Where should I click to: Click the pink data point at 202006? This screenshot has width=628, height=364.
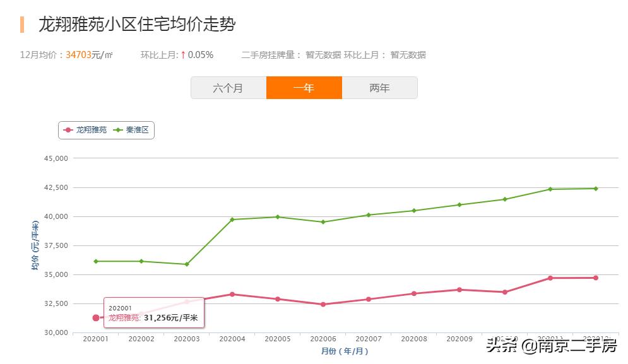click(x=323, y=305)
